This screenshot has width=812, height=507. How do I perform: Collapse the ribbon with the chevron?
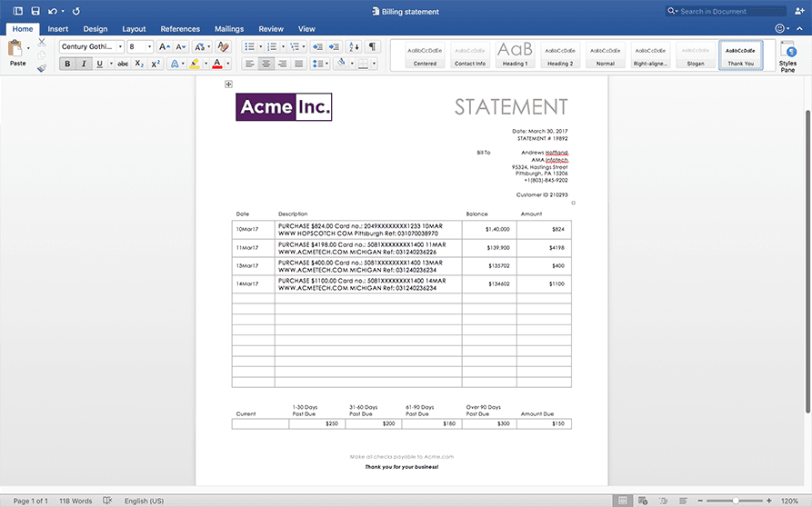(x=800, y=29)
